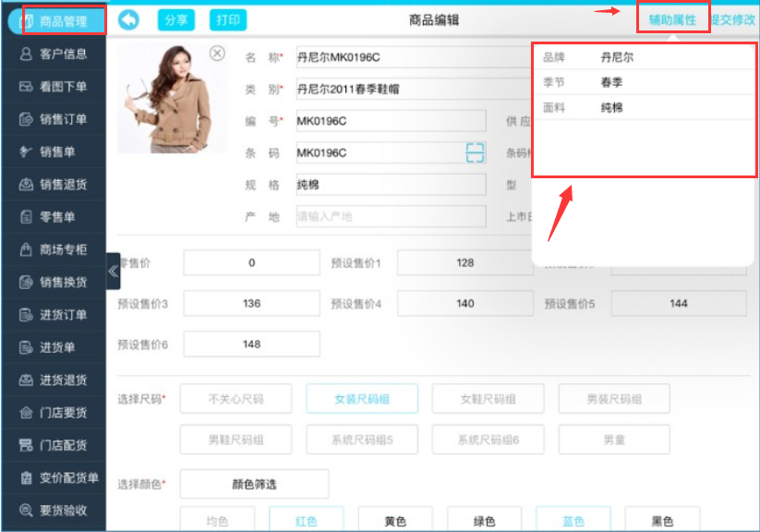
Task: Collapse the sidebar with the chevron handle
Action: click(x=113, y=271)
